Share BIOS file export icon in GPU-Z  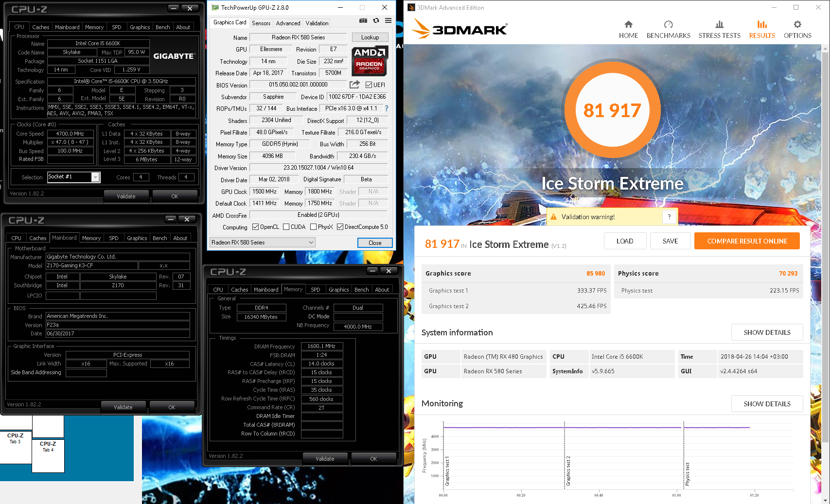tap(355, 85)
